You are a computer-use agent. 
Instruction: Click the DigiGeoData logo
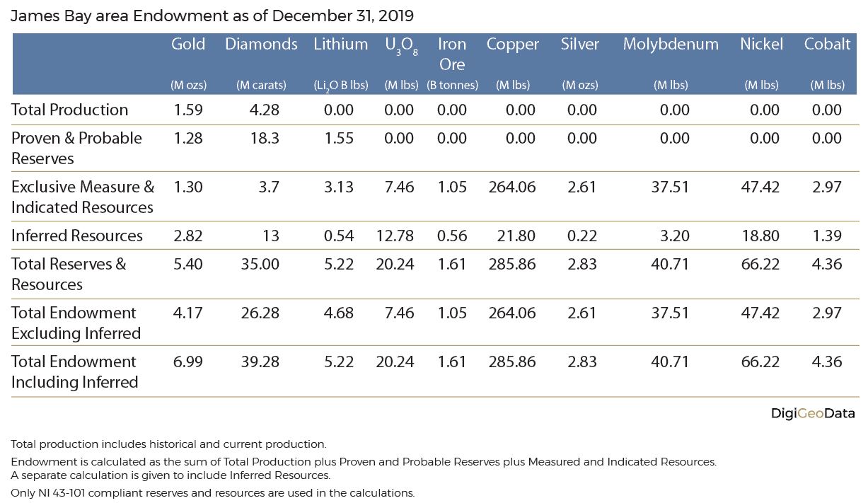coord(812,414)
